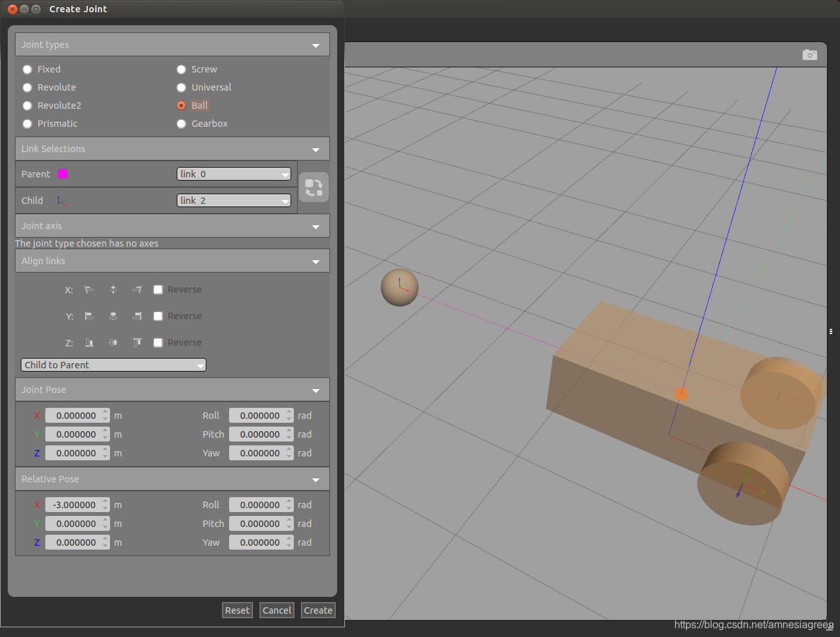The width and height of the screenshot is (840, 637).
Task: Click the child link axes icon
Action: click(61, 201)
